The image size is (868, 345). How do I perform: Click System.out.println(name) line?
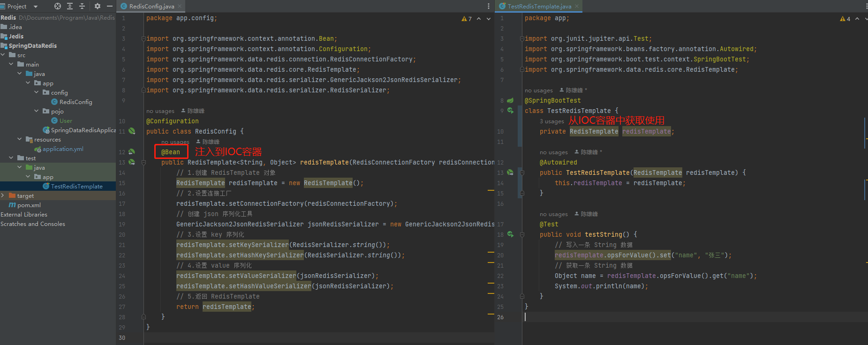tap(602, 286)
